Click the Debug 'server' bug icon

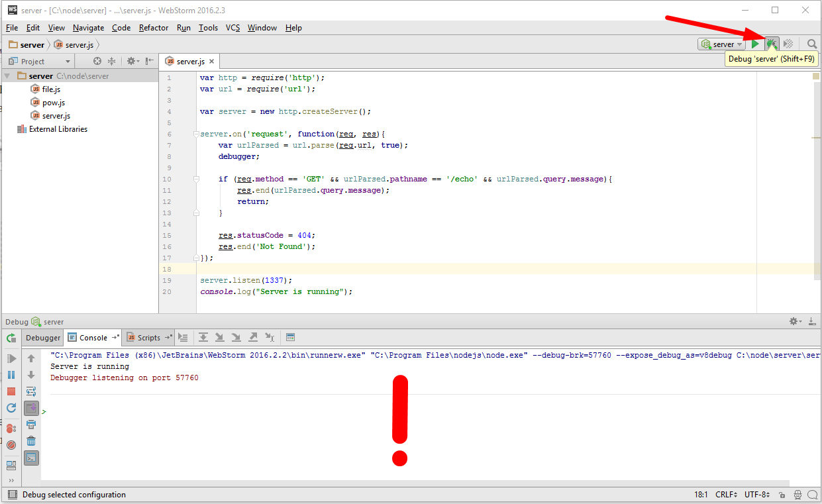click(x=772, y=44)
